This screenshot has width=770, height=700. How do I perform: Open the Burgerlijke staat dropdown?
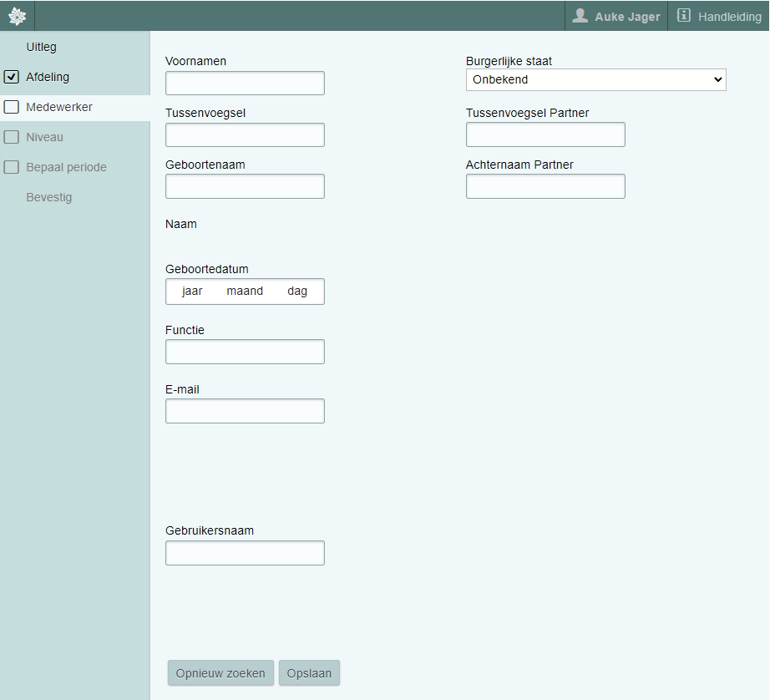click(595, 79)
